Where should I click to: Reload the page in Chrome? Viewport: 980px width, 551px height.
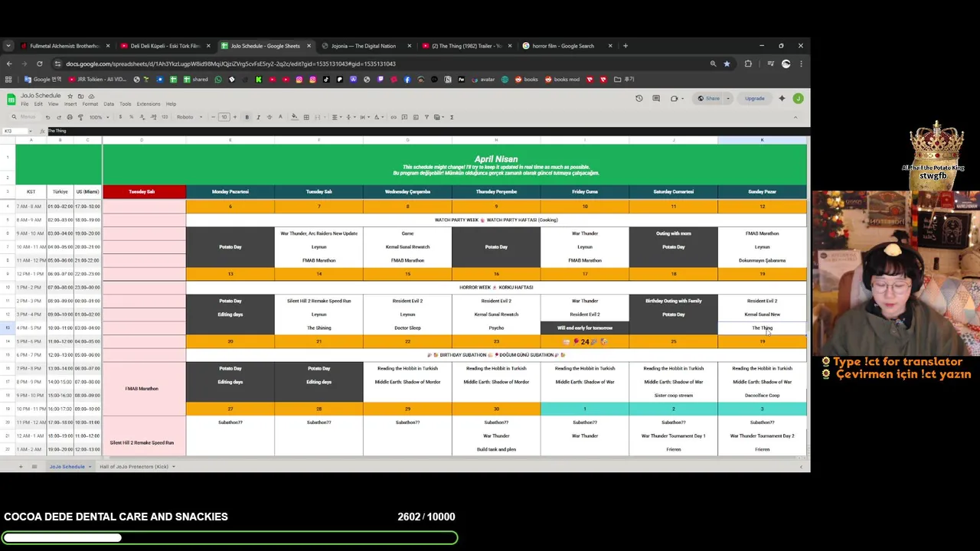pyautogui.click(x=39, y=64)
